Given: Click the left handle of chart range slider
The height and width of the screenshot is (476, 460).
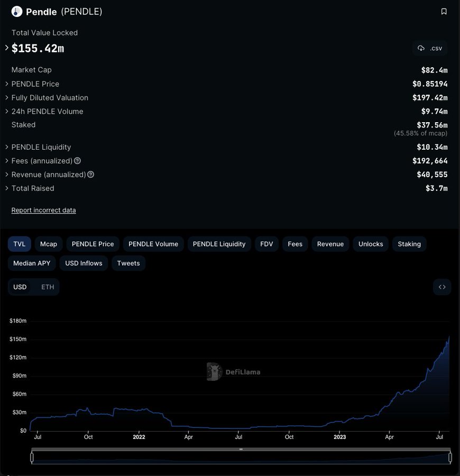Looking at the screenshot, I should pyautogui.click(x=32, y=457).
